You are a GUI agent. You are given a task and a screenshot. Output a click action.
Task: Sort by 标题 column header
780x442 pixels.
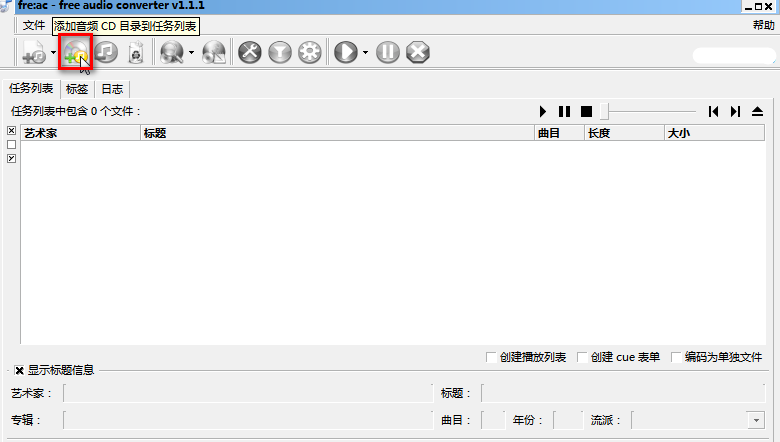point(337,133)
